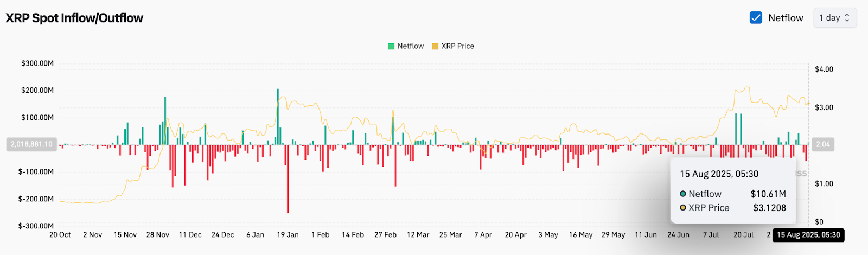Click the $10.61M Netflow value in tooltip
The image size is (868, 255).
point(768,194)
